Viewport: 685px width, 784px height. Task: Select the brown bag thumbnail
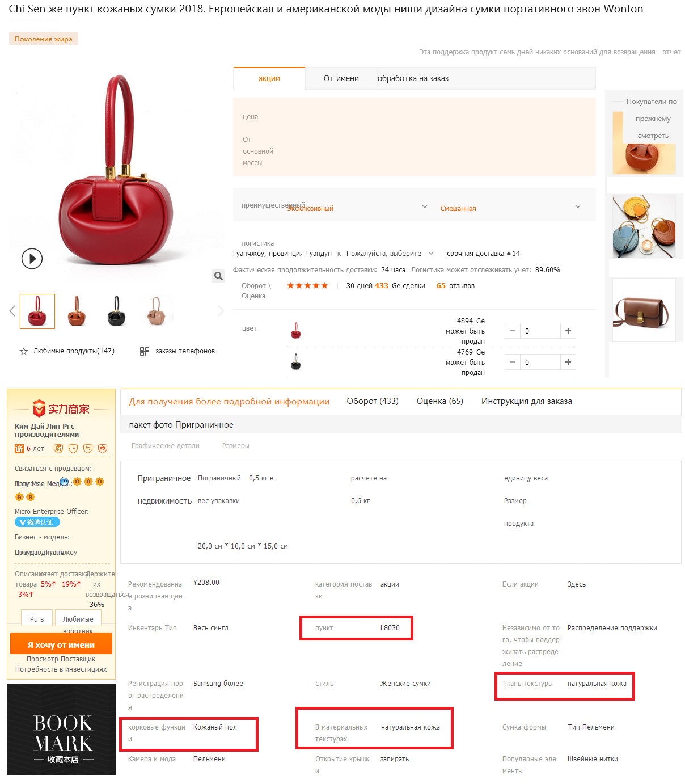coord(77,311)
